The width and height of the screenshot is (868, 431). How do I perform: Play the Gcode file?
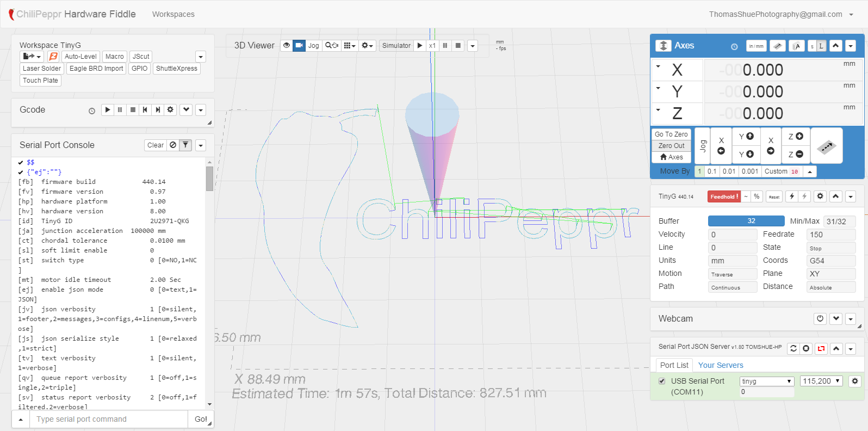108,110
